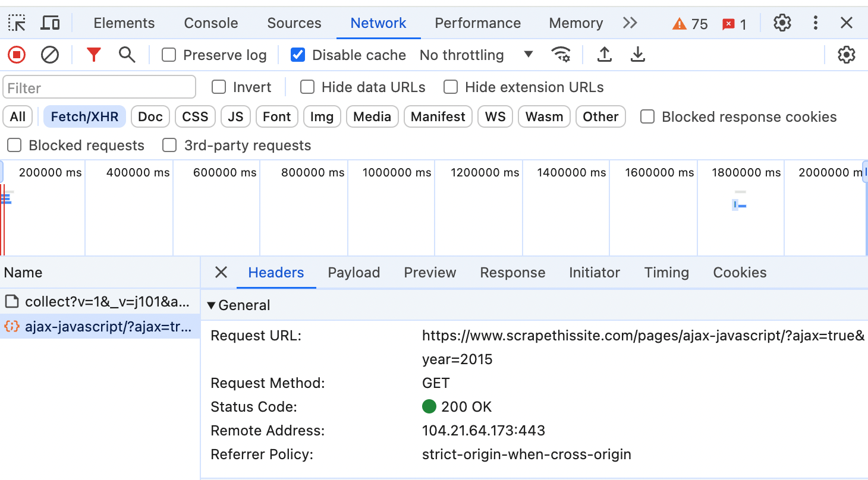The width and height of the screenshot is (868, 480).
Task: Uncheck the Disable cache checkbox
Action: pyautogui.click(x=298, y=55)
